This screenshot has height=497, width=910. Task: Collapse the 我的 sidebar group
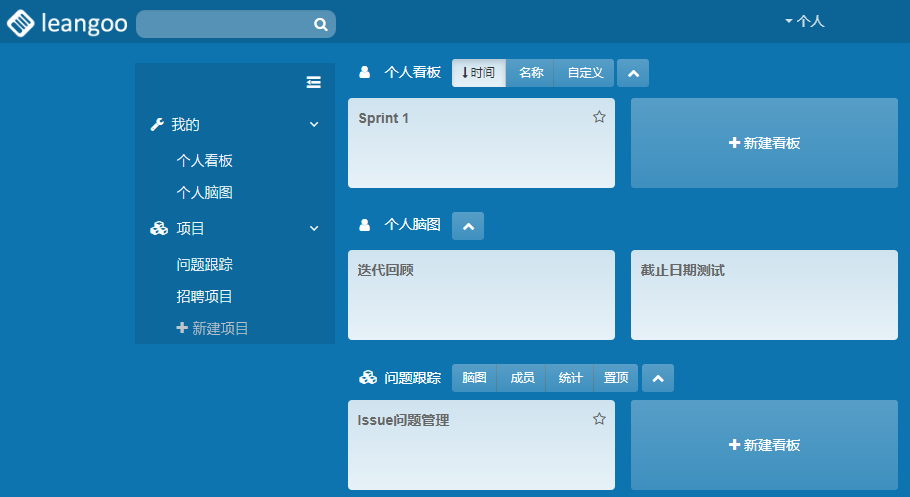coord(314,125)
